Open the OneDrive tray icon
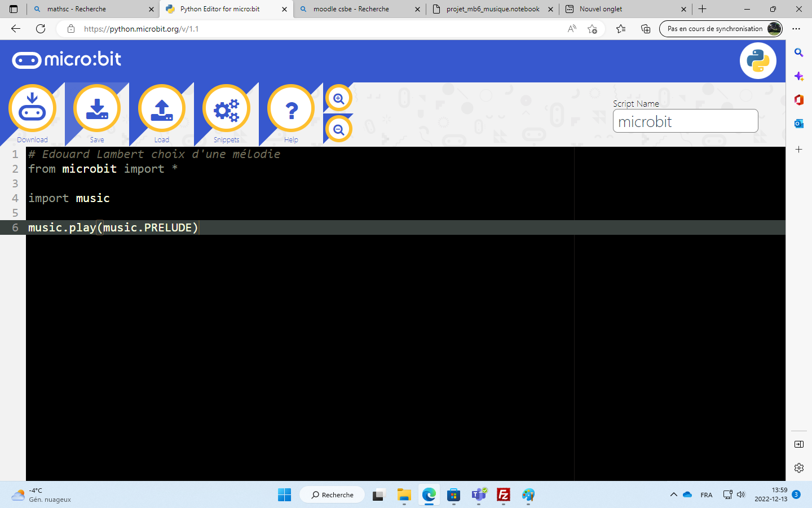 pos(687,495)
